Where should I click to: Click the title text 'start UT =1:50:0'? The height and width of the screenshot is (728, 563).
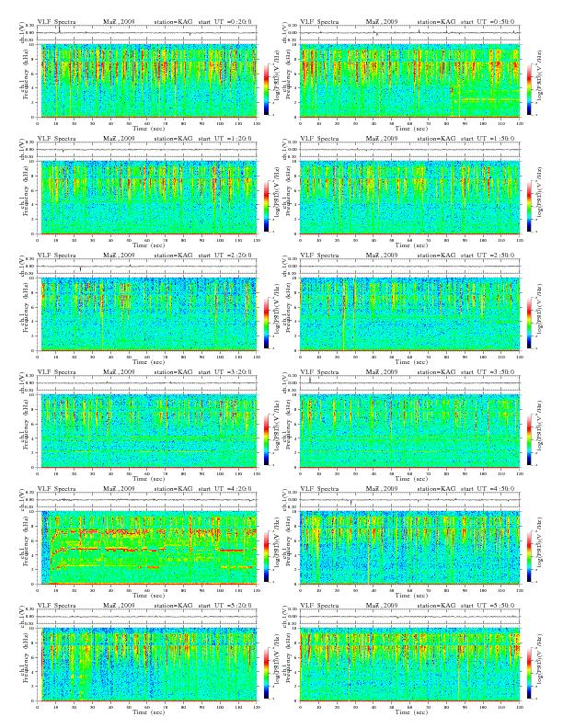[488, 139]
